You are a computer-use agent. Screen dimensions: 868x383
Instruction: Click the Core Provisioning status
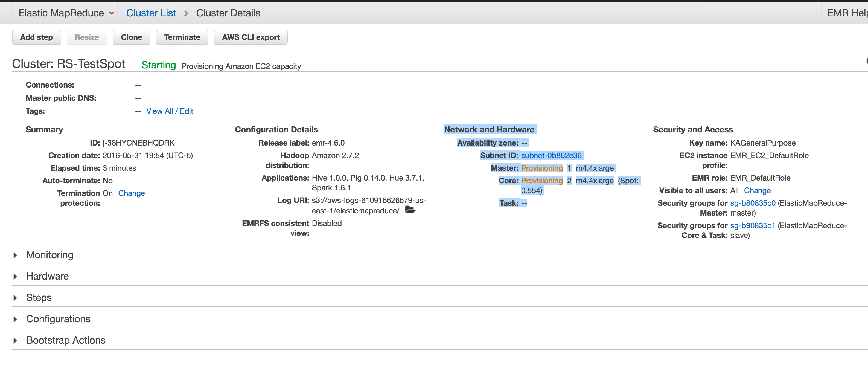point(542,181)
